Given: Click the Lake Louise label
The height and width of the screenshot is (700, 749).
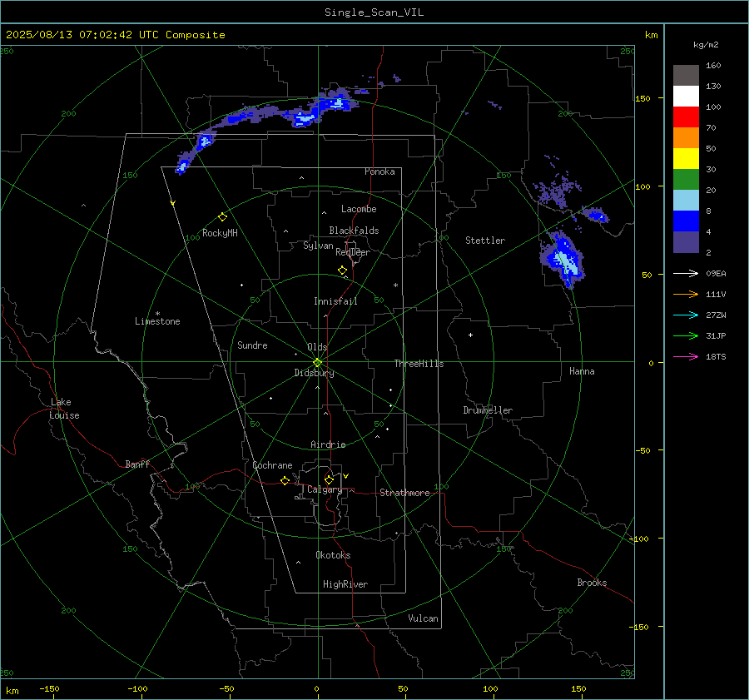Looking at the screenshot, I should (x=64, y=409).
